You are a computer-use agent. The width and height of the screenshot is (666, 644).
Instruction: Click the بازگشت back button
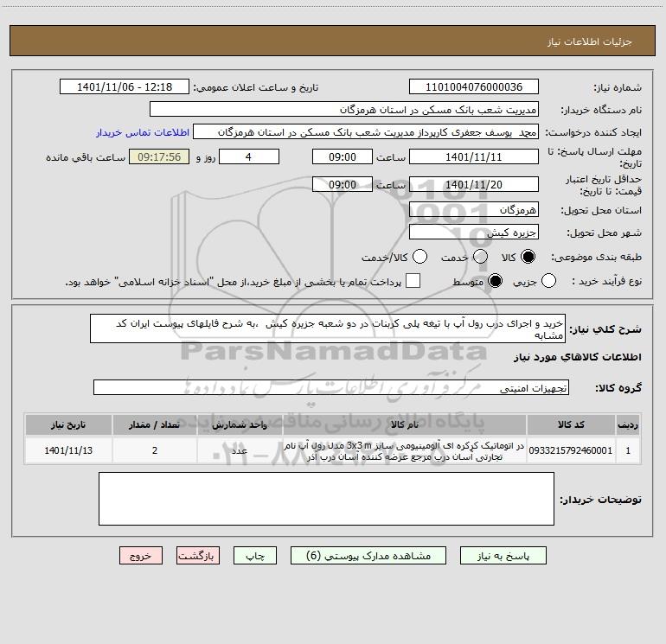(198, 556)
